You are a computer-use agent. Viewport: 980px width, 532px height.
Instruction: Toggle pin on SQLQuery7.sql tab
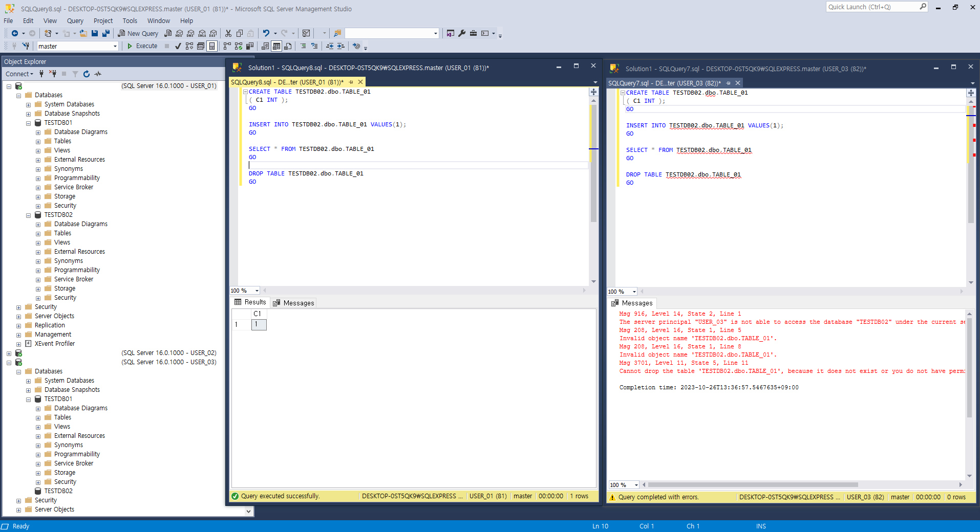(x=729, y=83)
